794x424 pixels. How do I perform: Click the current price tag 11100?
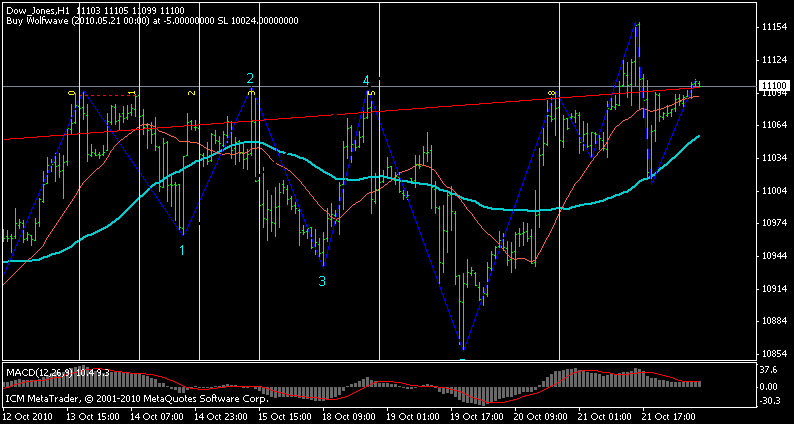tap(773, 88)
